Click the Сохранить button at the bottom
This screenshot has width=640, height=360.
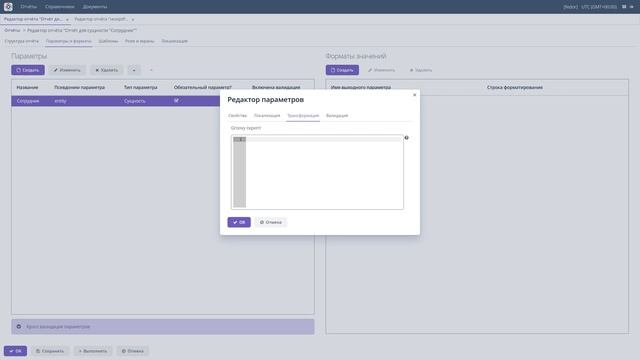tap(50, 351)
